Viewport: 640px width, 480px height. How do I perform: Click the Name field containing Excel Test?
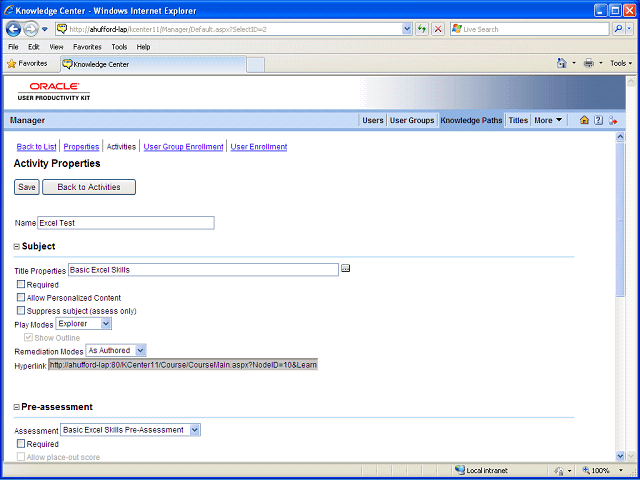click(x=126, y=223)
